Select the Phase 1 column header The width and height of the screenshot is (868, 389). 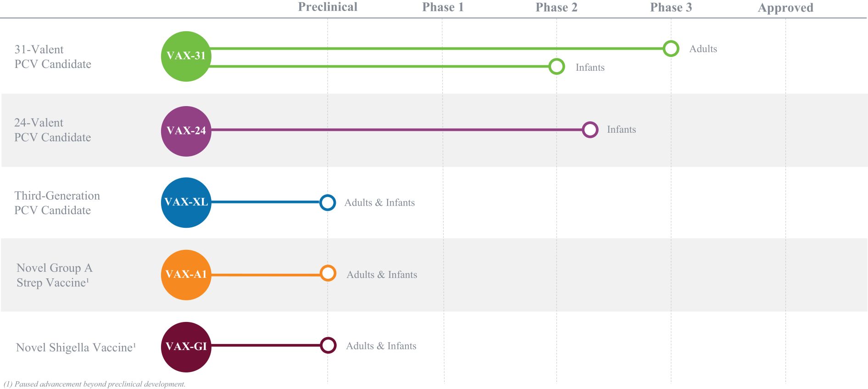tap(443, 7)
